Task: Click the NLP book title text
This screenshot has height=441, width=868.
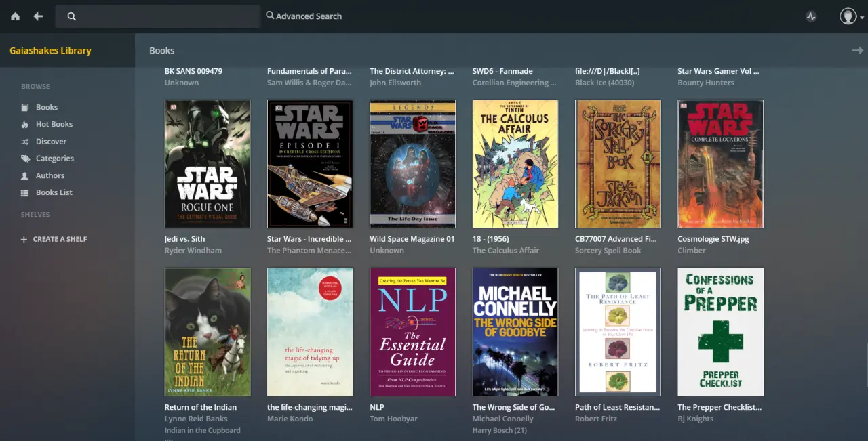Action: [377, 407]
